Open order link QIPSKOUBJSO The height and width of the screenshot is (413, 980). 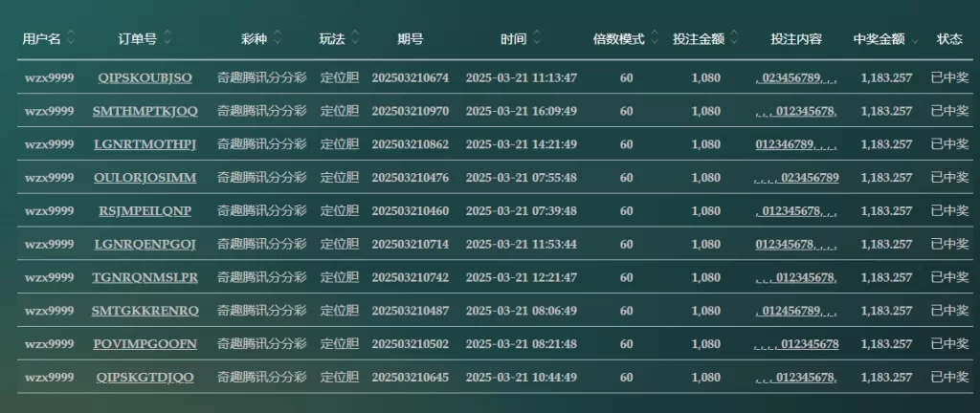(145, 78)
